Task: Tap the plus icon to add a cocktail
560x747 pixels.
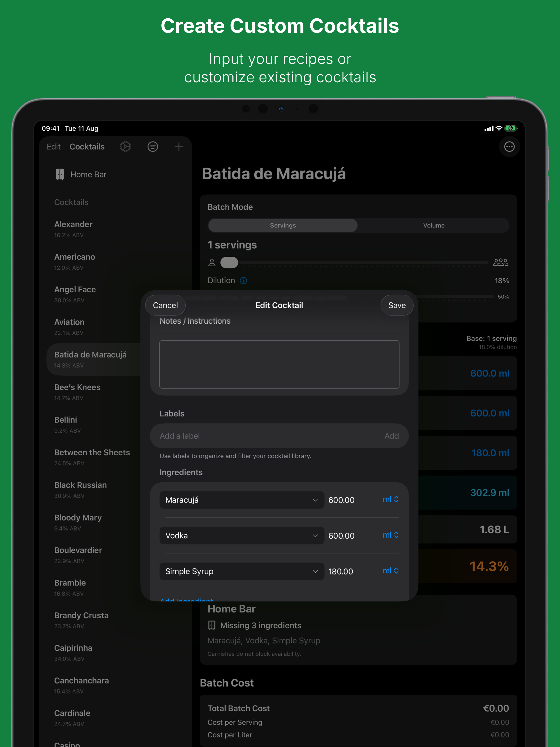Action: tap(179, 147)
